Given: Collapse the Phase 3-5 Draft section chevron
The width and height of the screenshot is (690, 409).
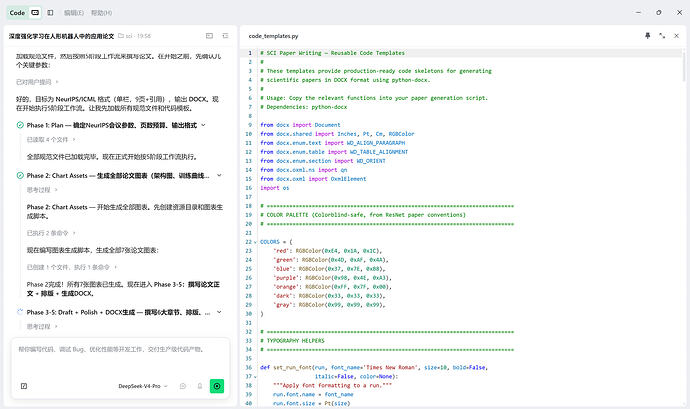Looking at the screenshot, I should 219,312.
